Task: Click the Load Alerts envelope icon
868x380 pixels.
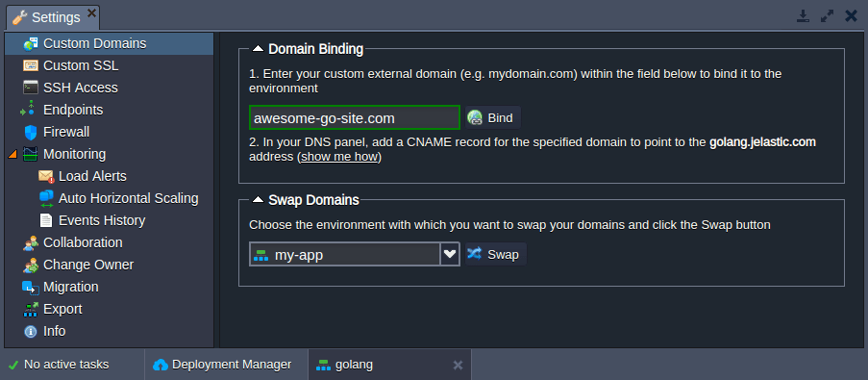Action: tap(46, 177)
